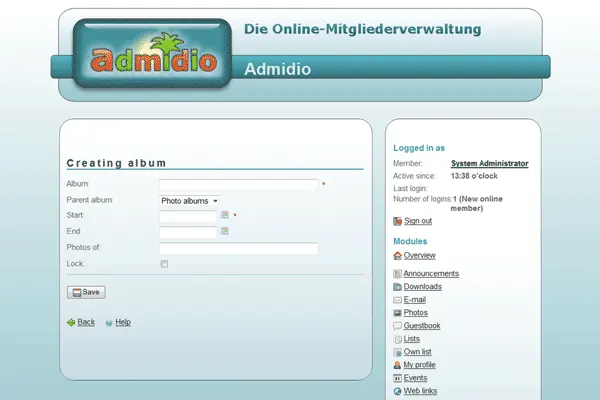The width and height of the screenshot is (600, 400).
Task: Open the End date calendar icon
Action: click(x=225, y=231)
